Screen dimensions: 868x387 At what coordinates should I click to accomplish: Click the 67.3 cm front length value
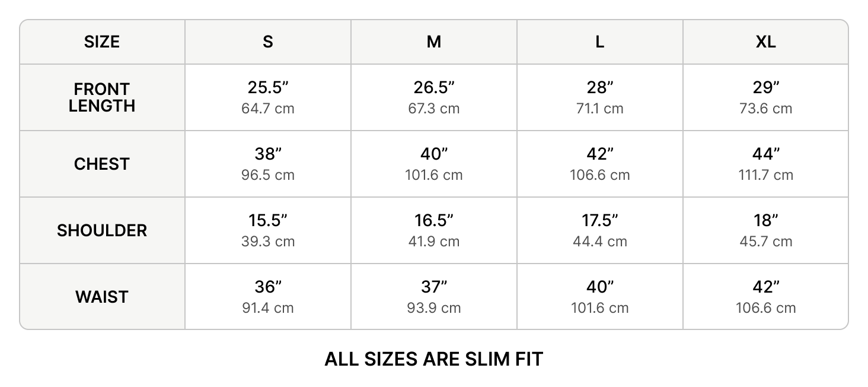tap(434, 109)
